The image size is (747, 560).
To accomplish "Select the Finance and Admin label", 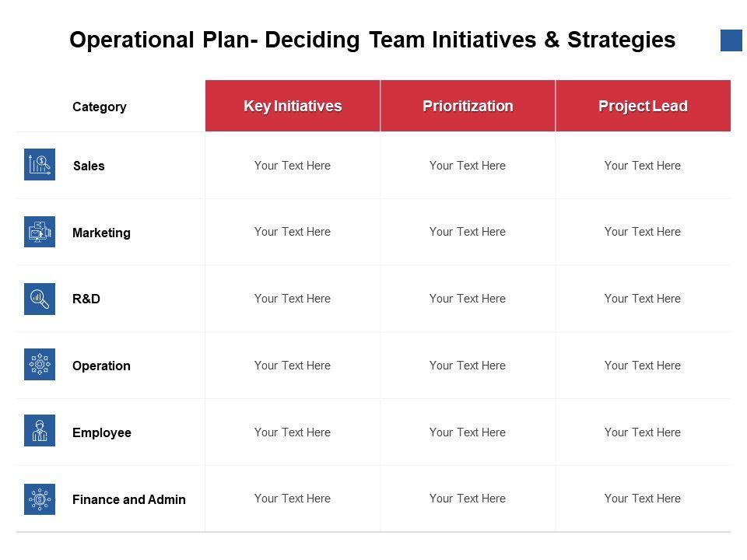I will click(x=129, y=500).
